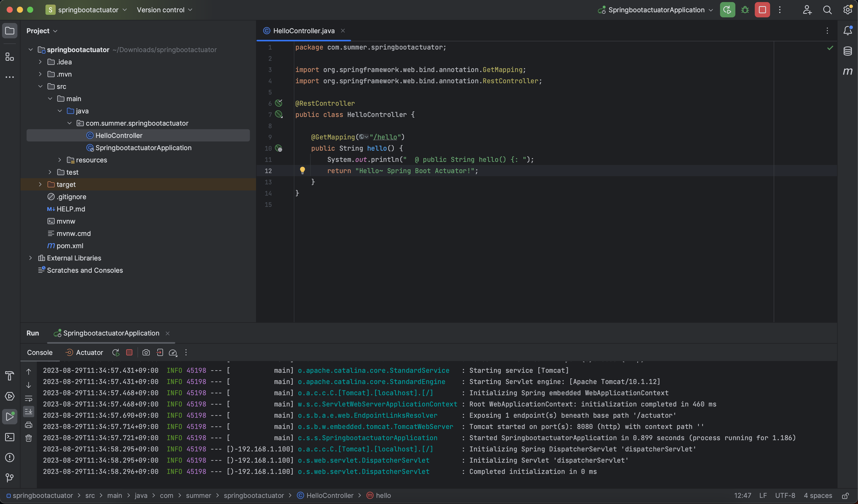Viewport: 858px width, 504px height.
Task: Open Code With Me user icon
Action: [x=807, y=10]
